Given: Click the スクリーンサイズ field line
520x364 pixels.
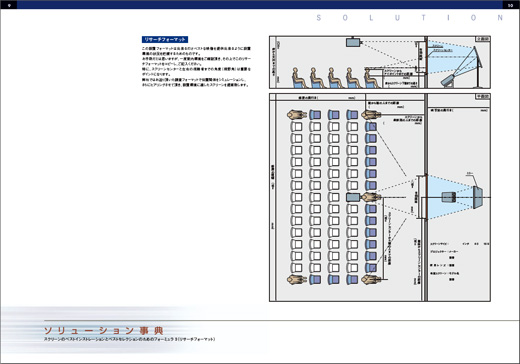Looking at the screenshot, I should tap(460, 244).
